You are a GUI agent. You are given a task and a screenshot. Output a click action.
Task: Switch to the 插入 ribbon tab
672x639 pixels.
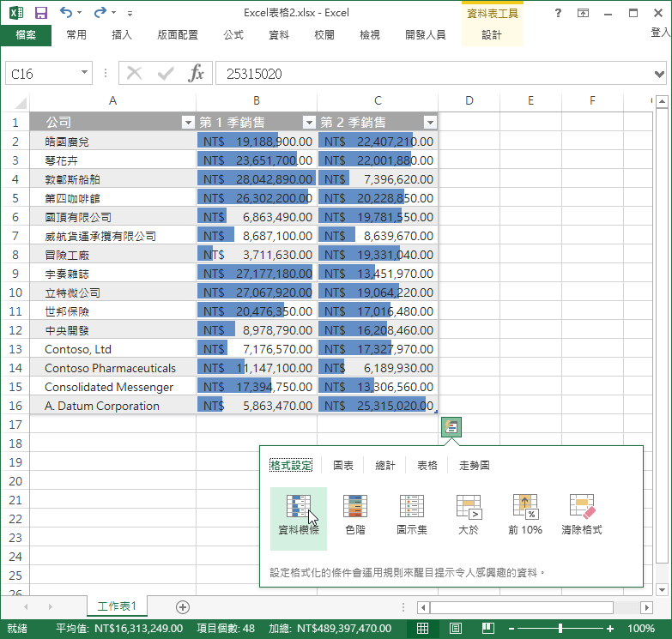[x=122, y=35]
